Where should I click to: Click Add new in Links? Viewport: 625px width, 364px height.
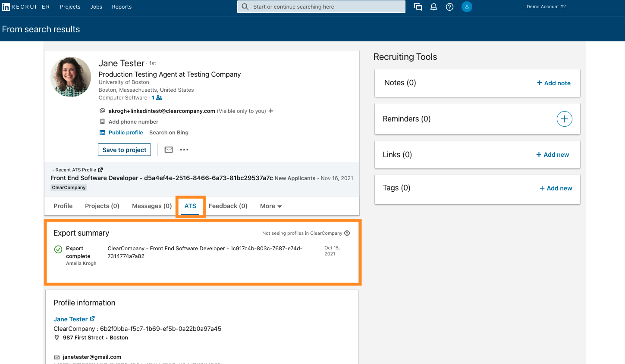tap(553, 155)
